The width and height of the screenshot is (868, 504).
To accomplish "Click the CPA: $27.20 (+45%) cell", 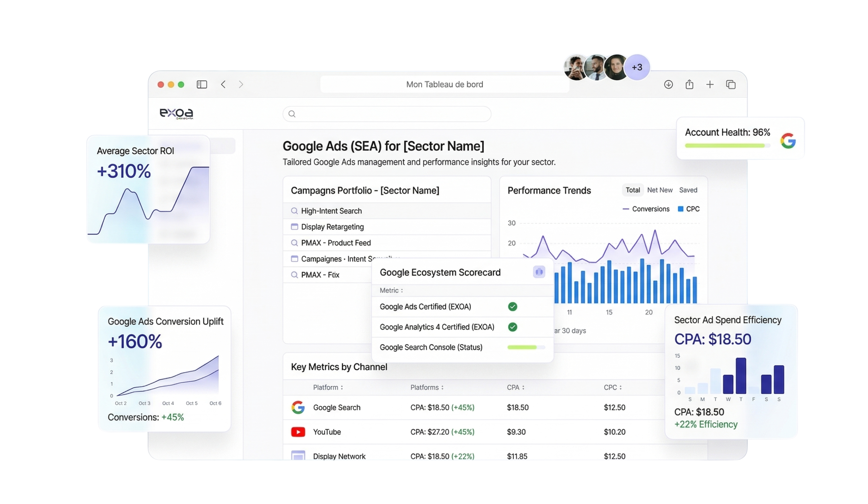I will point(442,432).
